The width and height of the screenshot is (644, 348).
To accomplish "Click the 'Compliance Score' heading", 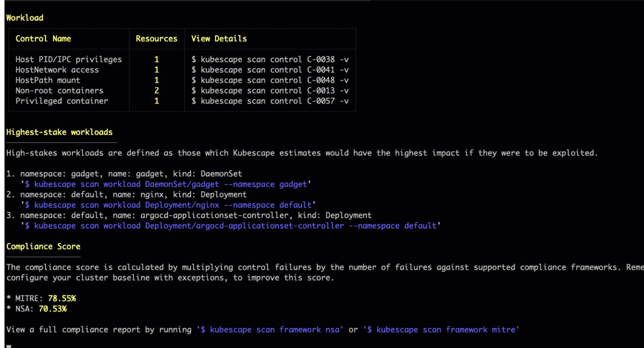I will pos(43,246).
